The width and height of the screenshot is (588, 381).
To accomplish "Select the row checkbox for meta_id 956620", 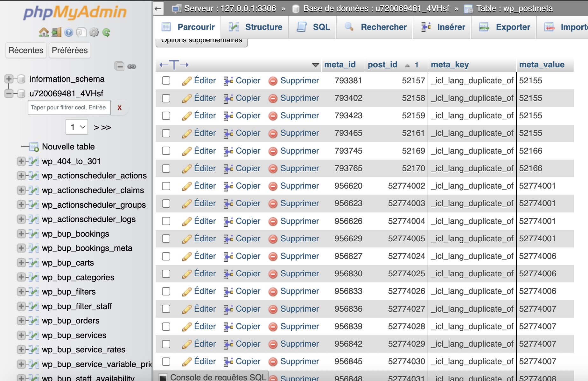I will pos(166,186).
